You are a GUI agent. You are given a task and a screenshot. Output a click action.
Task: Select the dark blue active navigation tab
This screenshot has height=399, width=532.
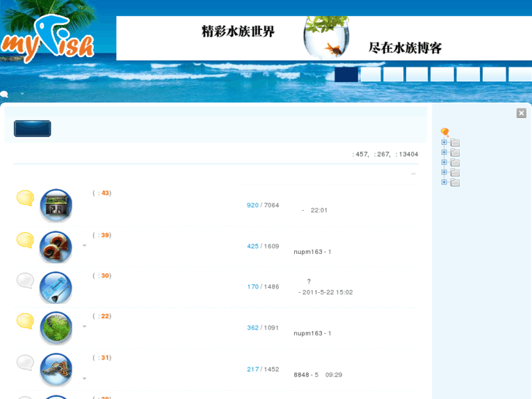346,75
